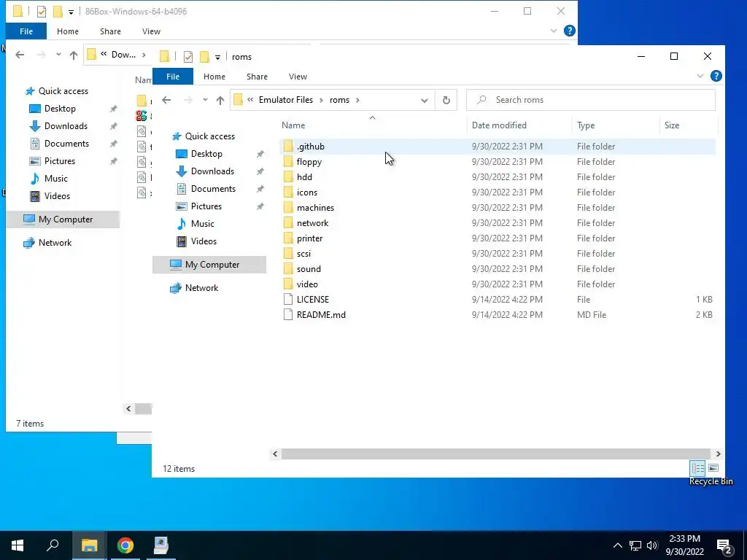
Task: Open recent locations dropdown in roms window
Action: (x=205, y=100)
